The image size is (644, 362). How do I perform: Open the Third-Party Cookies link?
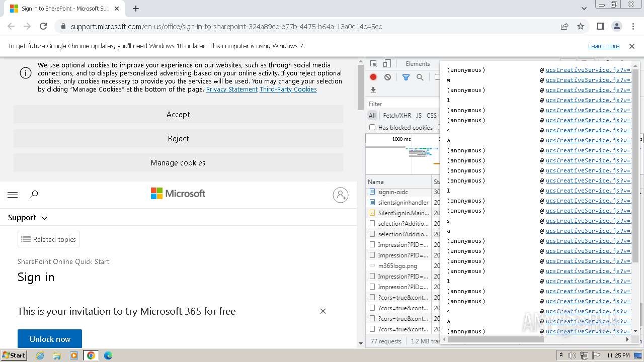click(288, 89)
